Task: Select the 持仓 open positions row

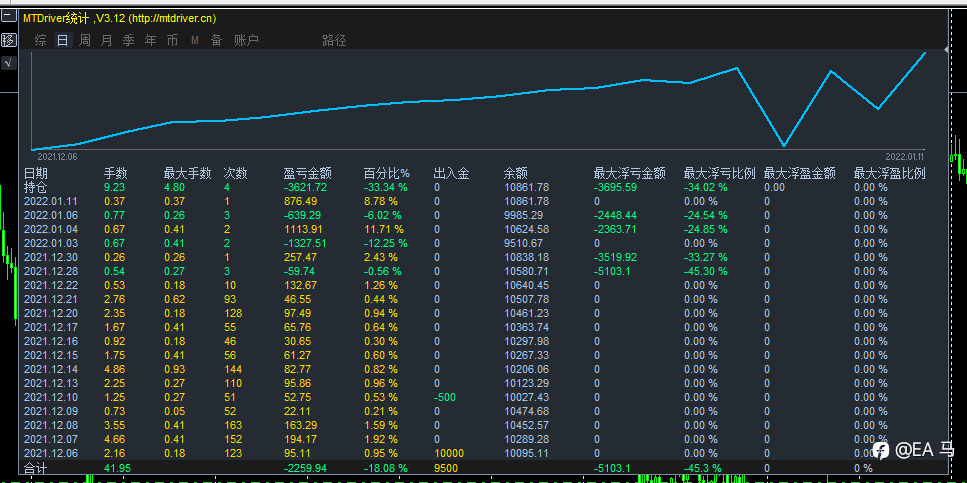Action: coord(484,187)
